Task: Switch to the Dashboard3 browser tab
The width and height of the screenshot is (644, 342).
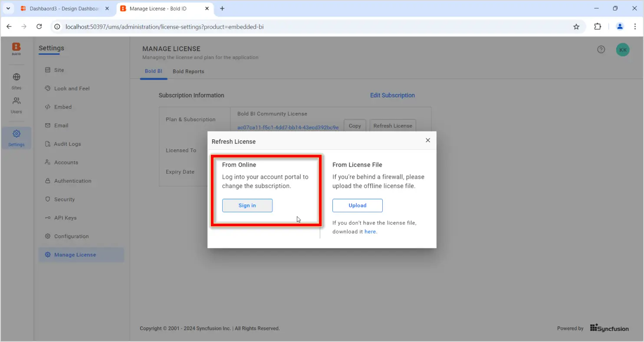Action: (64, 9)
